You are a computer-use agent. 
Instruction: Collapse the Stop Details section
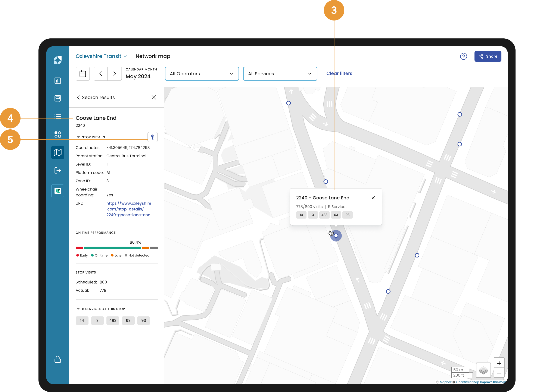(91, 137)
